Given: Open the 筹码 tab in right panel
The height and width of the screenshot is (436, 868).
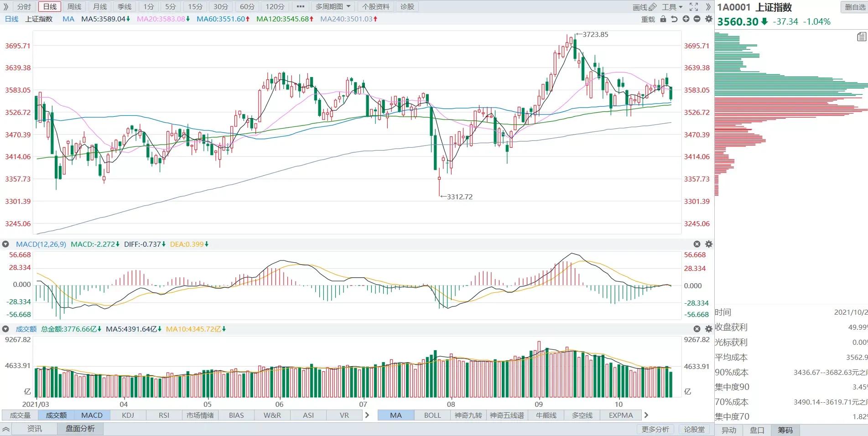Looking at the screenshot, I should click(x=785, y=430).
